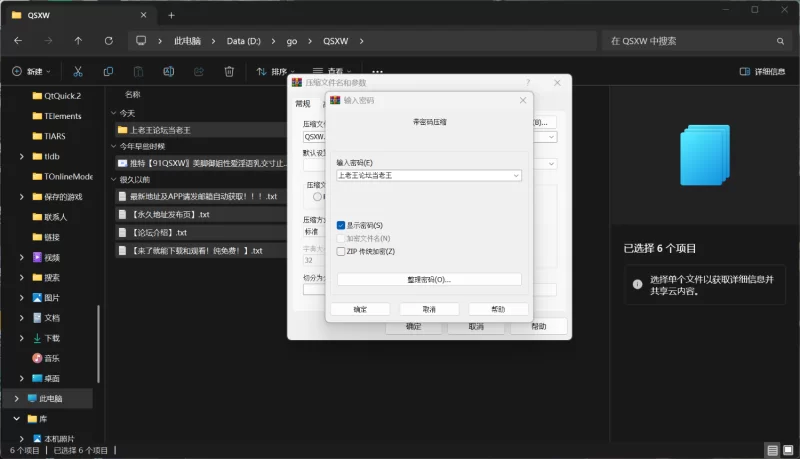Click the PC monitor icon in address bar

point(141,41)
